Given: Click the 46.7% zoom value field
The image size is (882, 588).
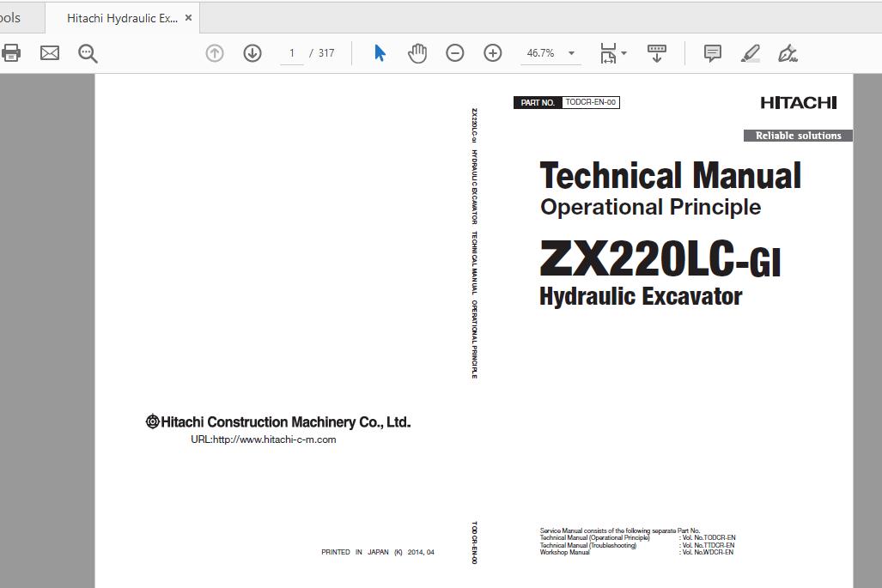Looking at the screenshot, I should tap(540, 53).
